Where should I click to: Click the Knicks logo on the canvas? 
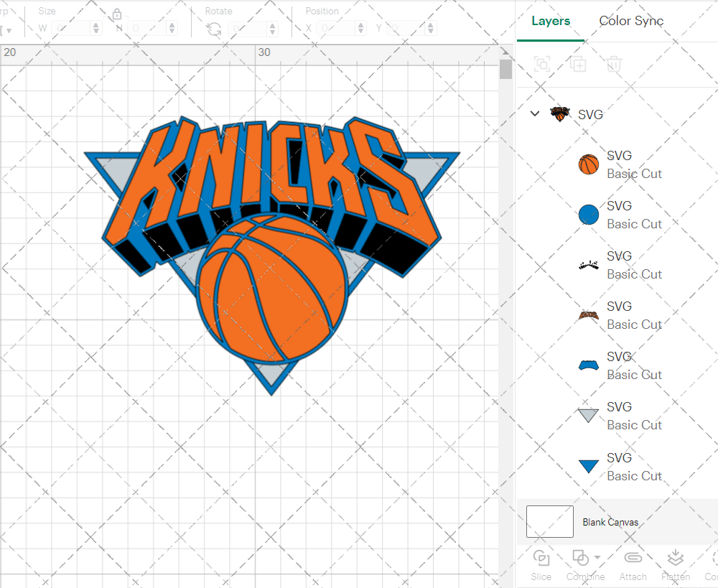[272, 255]
